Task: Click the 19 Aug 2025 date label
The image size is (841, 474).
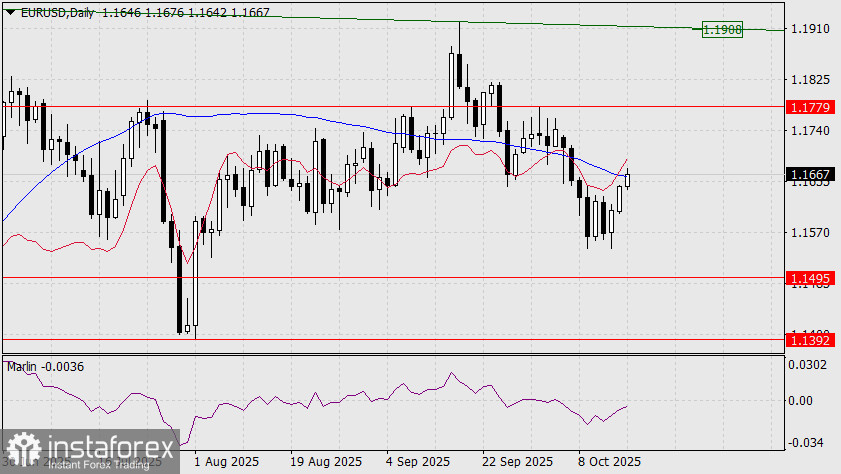Action: coord(326,462)
